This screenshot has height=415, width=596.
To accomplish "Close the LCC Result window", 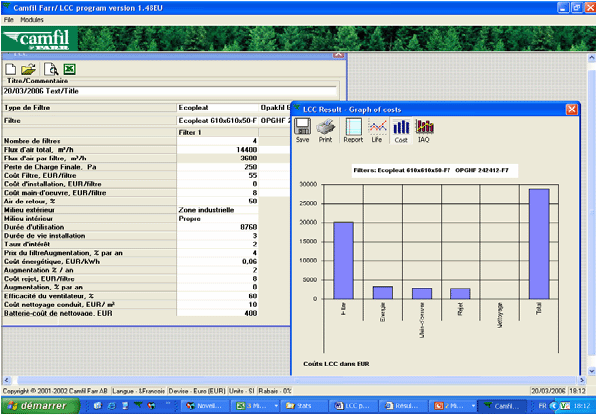I will (571, 109).
